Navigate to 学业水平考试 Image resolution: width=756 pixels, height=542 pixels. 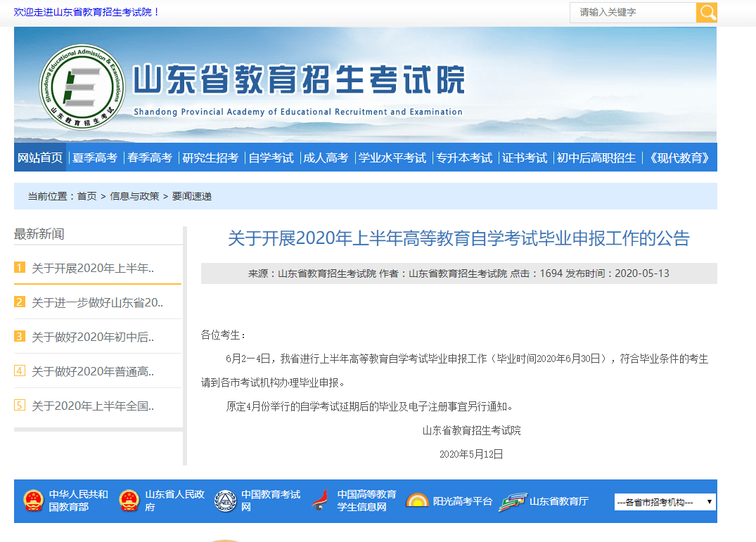392,157
